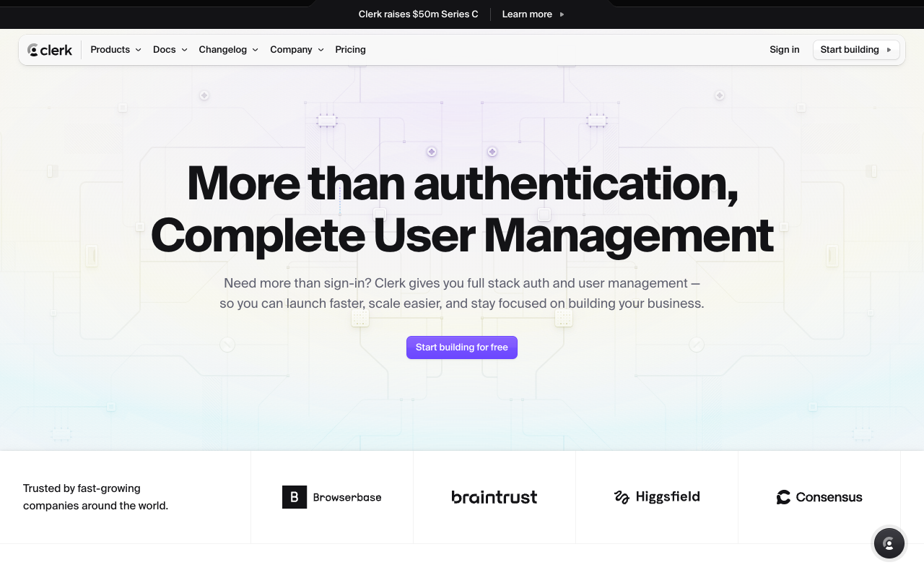Open the Clerk chat widget bubble
The width and height of the screenshot is (924, 578).
pos(889,543)
